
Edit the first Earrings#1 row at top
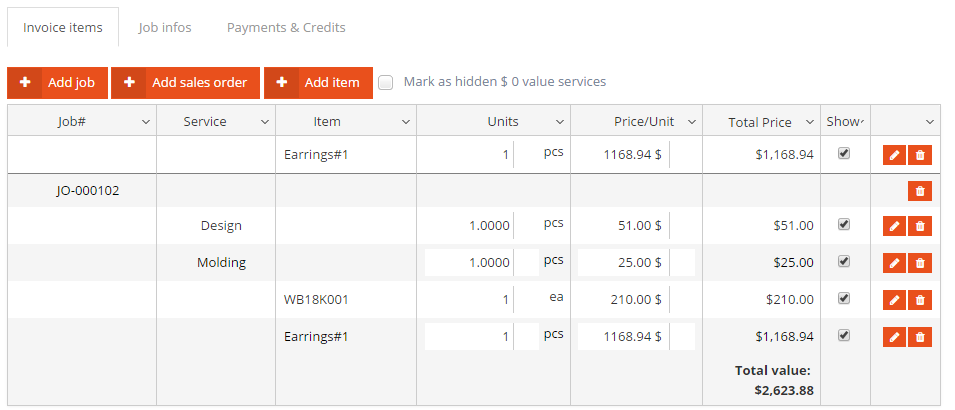(x=894, y=155)
